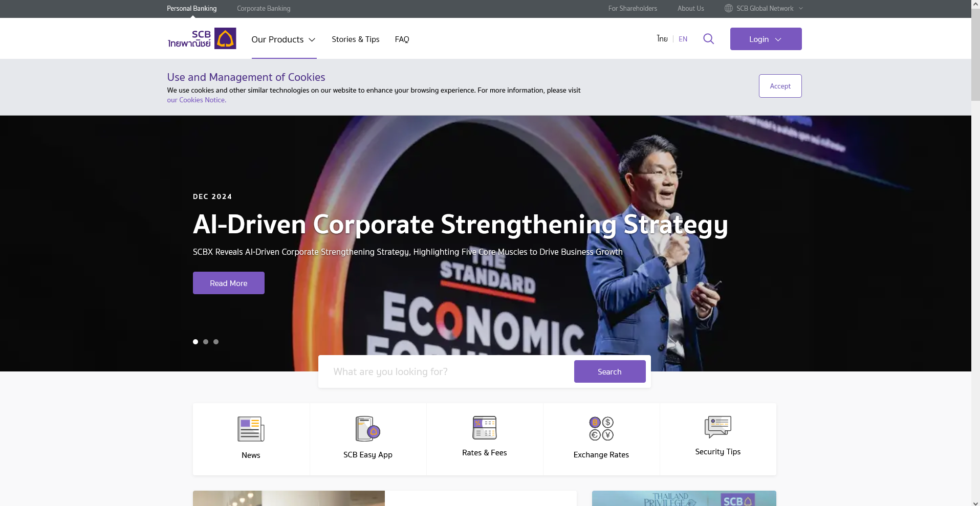Viewport: 980px width, 506px height.
Task: Click the SCB logo
Action: coord(202,38)
